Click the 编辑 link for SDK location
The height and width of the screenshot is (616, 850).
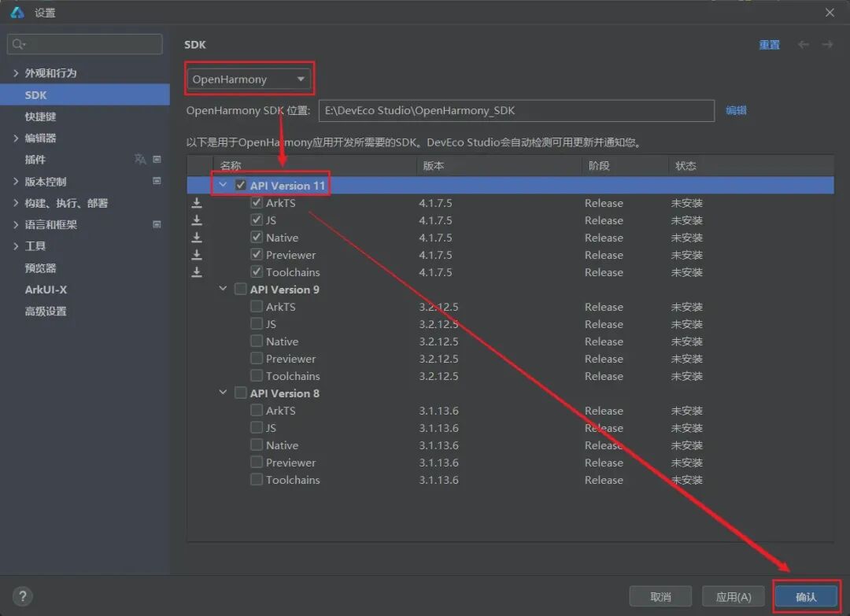coord(736,110)
